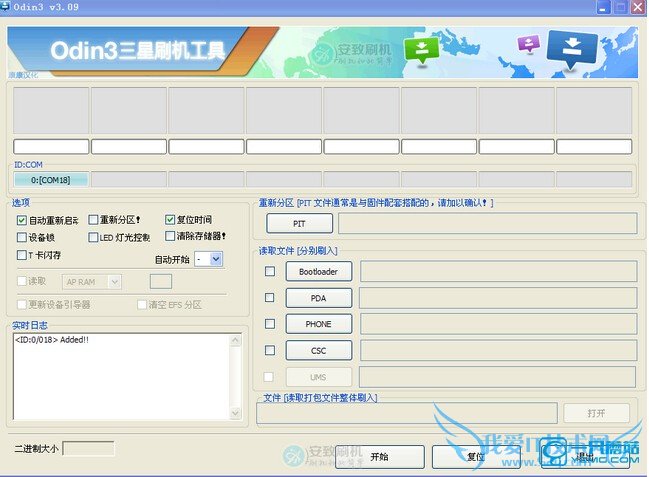Click the PIT file button
Viewport: 649px width, 477px height.
tap(299, 223)
